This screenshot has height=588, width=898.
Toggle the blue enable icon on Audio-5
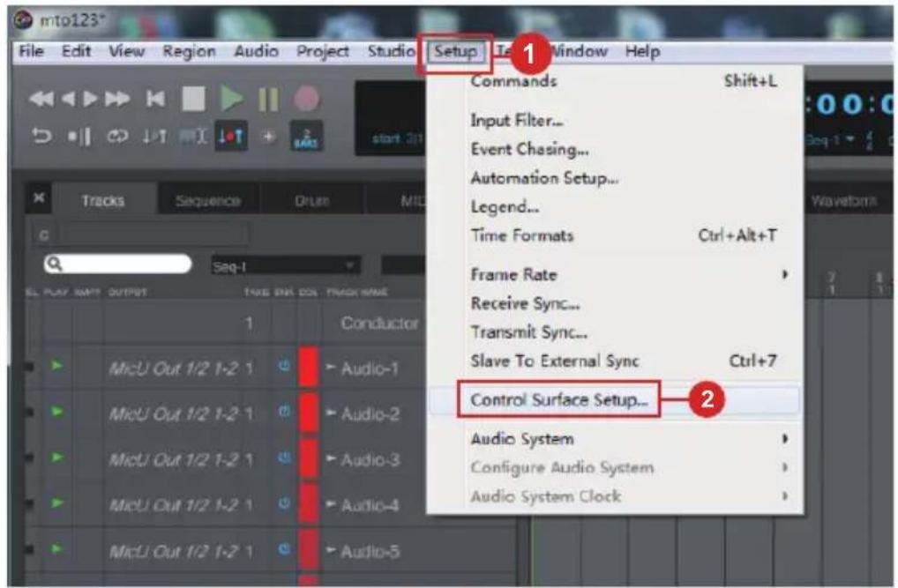[284, 549]
